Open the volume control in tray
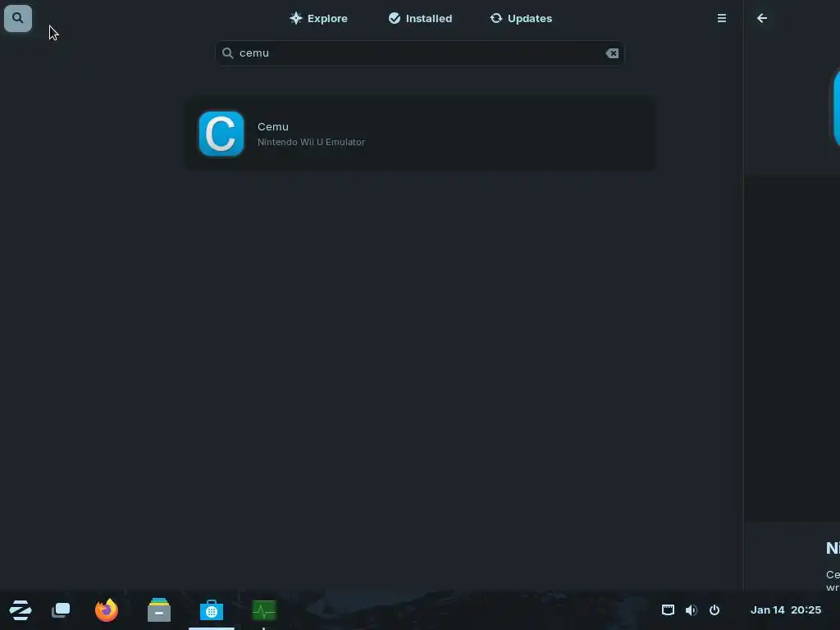The image size is (840, 630). tap(691, 610)
